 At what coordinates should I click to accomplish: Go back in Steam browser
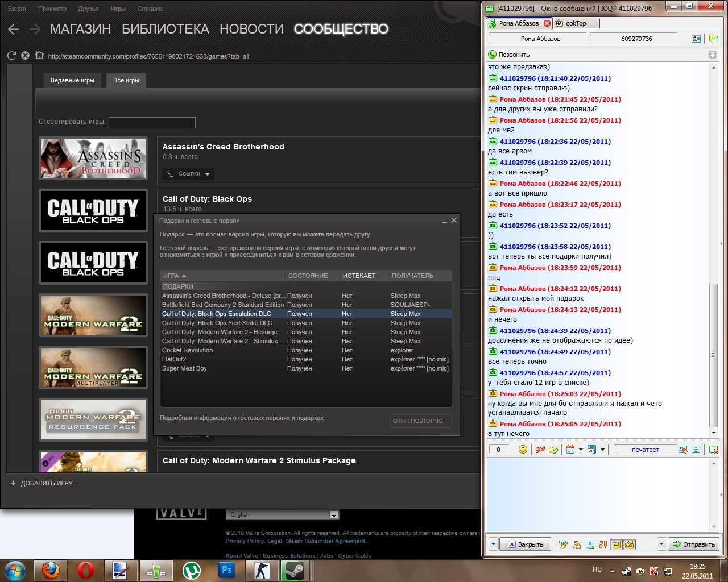14,29
